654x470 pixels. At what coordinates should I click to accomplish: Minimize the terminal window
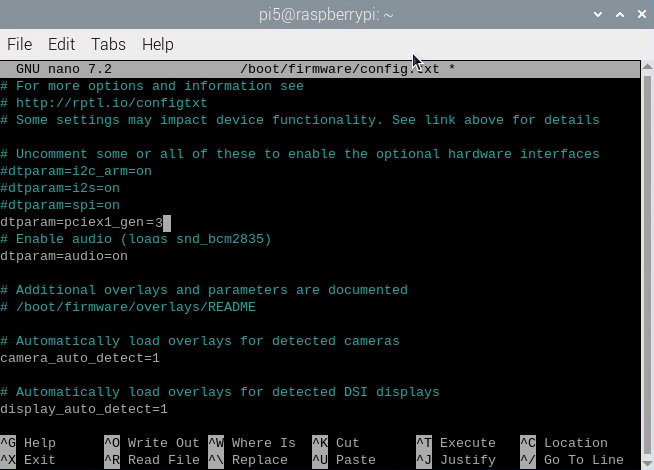tap(598, 15)
